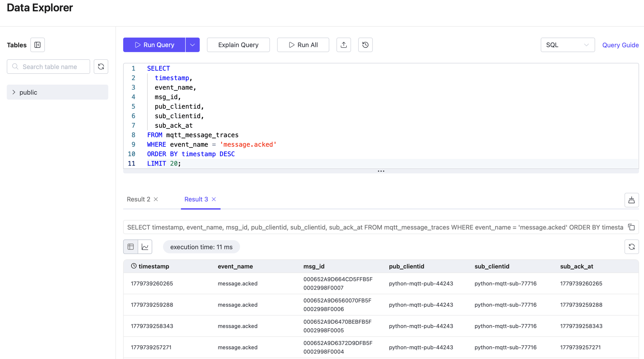Close the Result 3 tab
The height and width of the screenshot is (359, 644).
[214, 199]
